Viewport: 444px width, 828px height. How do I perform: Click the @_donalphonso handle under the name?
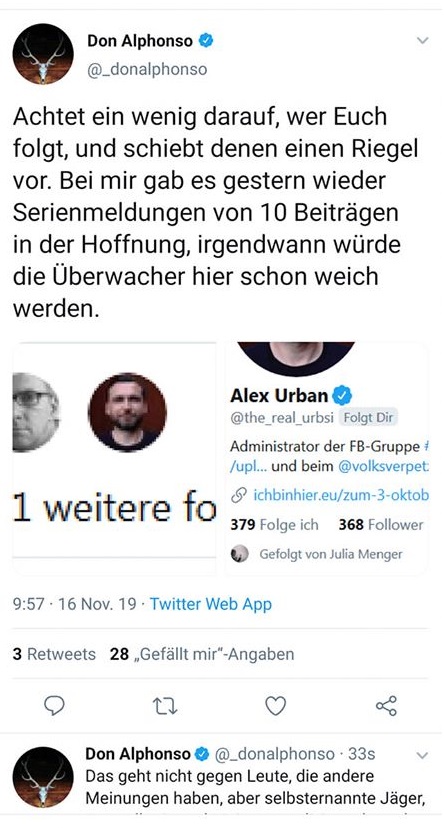click(x=147, y=70)
